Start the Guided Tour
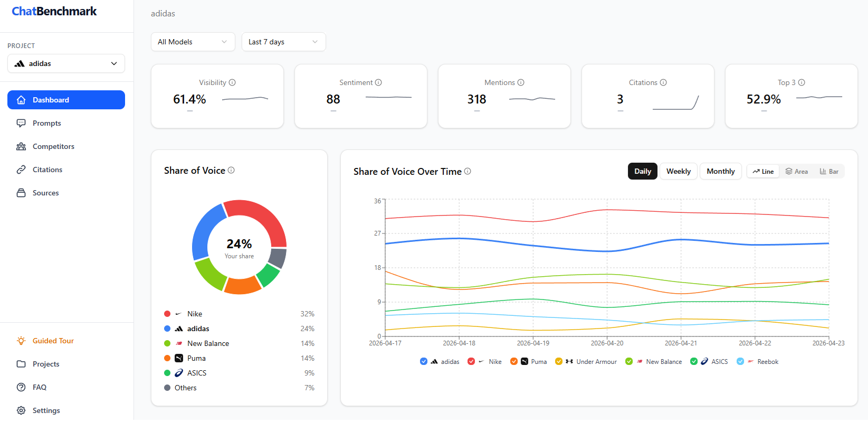The image size is (868, 422). [66, 341]
